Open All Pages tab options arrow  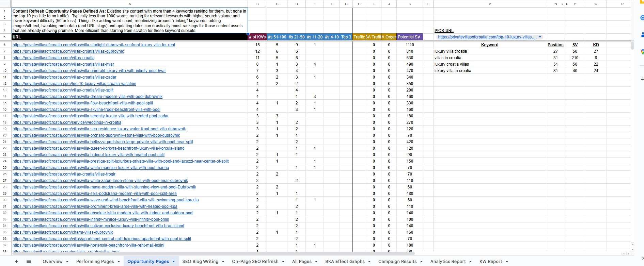point(316,262)
